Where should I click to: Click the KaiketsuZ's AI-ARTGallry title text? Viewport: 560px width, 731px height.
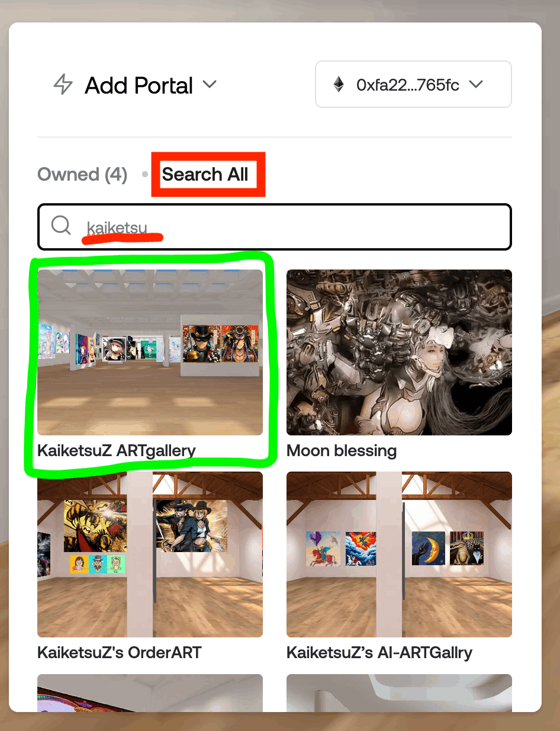379,653
